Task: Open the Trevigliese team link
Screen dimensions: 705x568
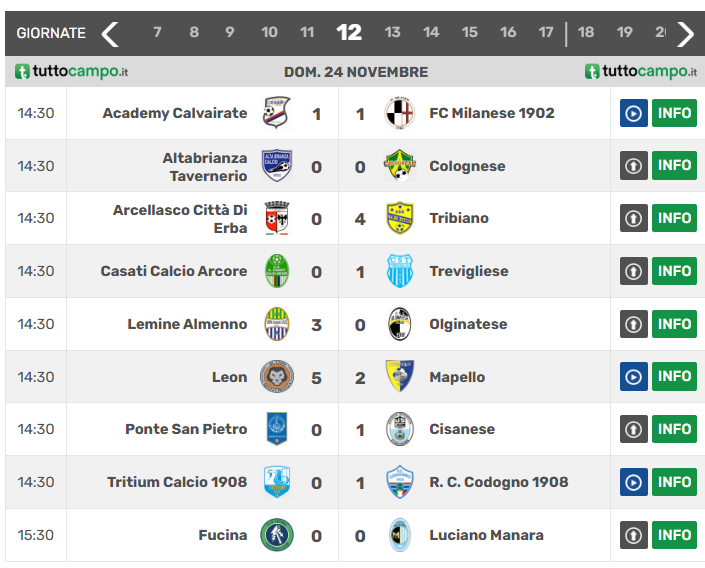Action: (468, 271)
